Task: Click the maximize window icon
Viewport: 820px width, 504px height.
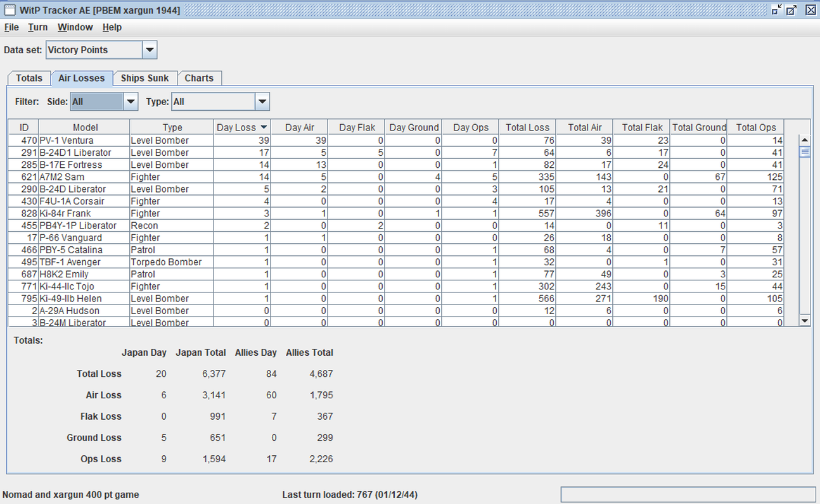Action: [x=792, y=10]
